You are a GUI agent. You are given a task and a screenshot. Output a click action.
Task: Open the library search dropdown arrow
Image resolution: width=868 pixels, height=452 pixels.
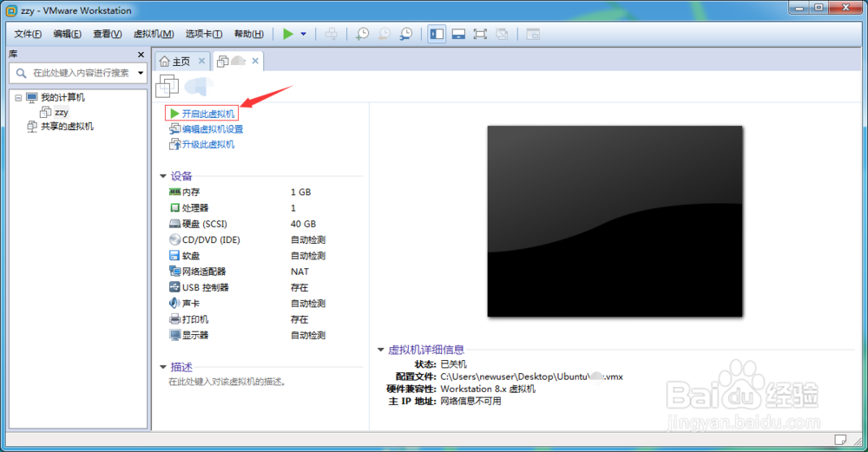(141, 73)
